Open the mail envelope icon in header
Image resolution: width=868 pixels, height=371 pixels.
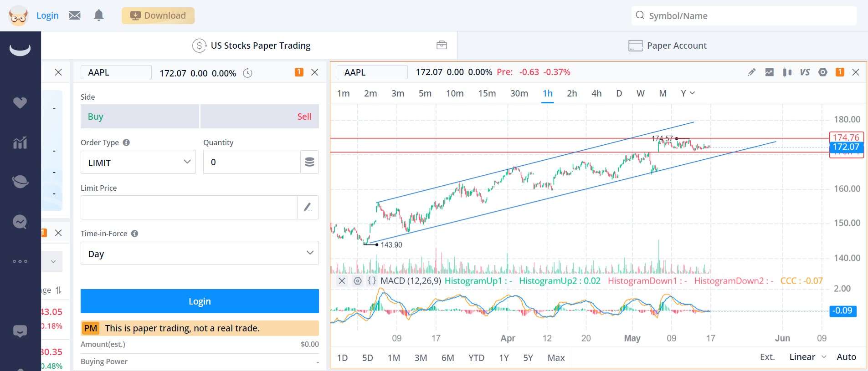[x=75, y=15]
